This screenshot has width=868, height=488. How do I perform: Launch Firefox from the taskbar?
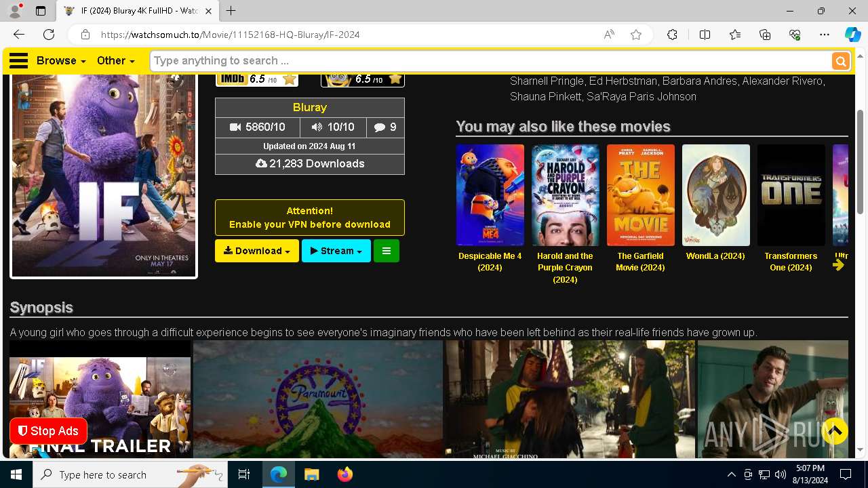click(345, 474)
